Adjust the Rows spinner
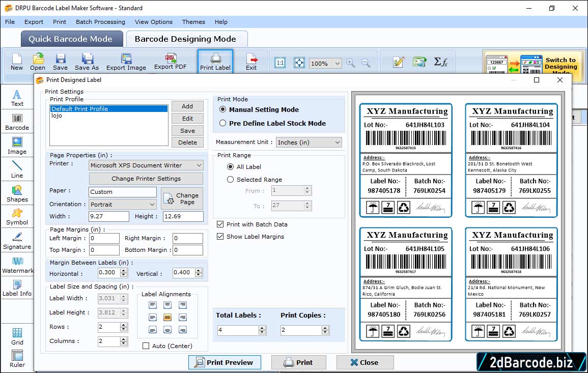The width and height of the screenshot is (588, 373). tap(124, 327)
